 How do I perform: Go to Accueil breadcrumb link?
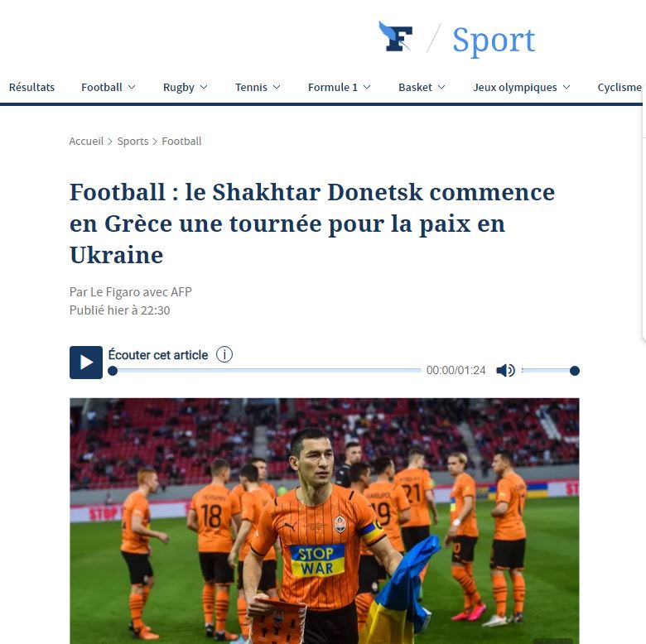tap(86, 142)
